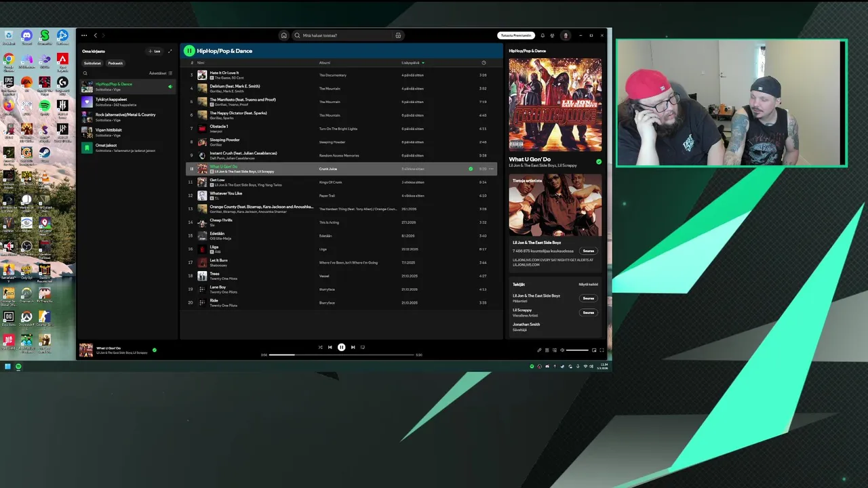Viewport: 868px width, 488px height.
Task: Select track Get Low
Action: (341, 182)
